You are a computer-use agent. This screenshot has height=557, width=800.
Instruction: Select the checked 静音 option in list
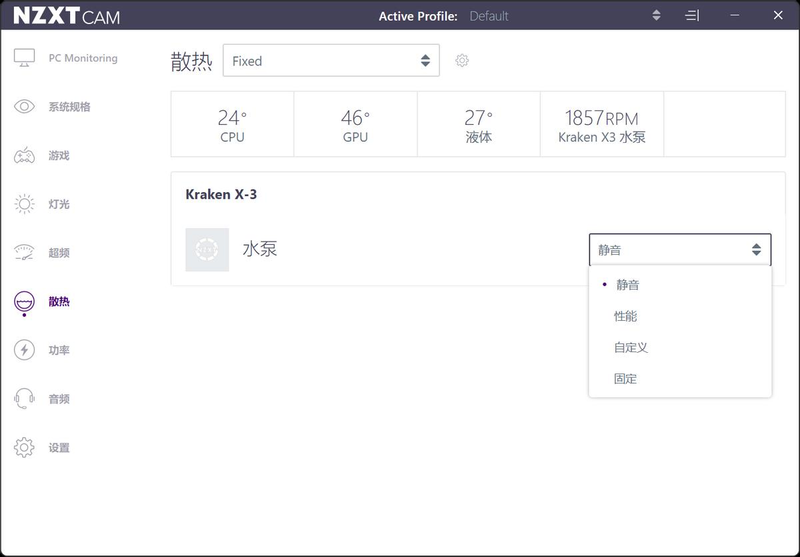(627, 285)
